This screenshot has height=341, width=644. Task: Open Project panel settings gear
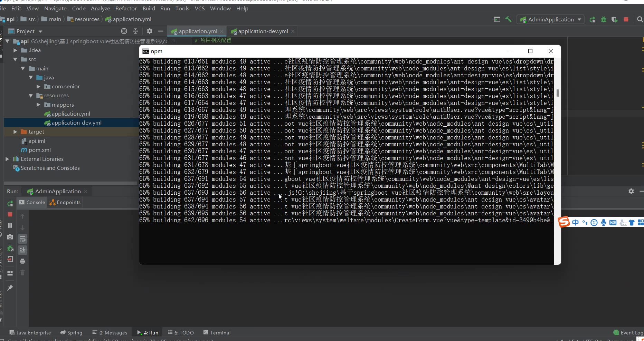pyautogui.click(x=149, y=31)
